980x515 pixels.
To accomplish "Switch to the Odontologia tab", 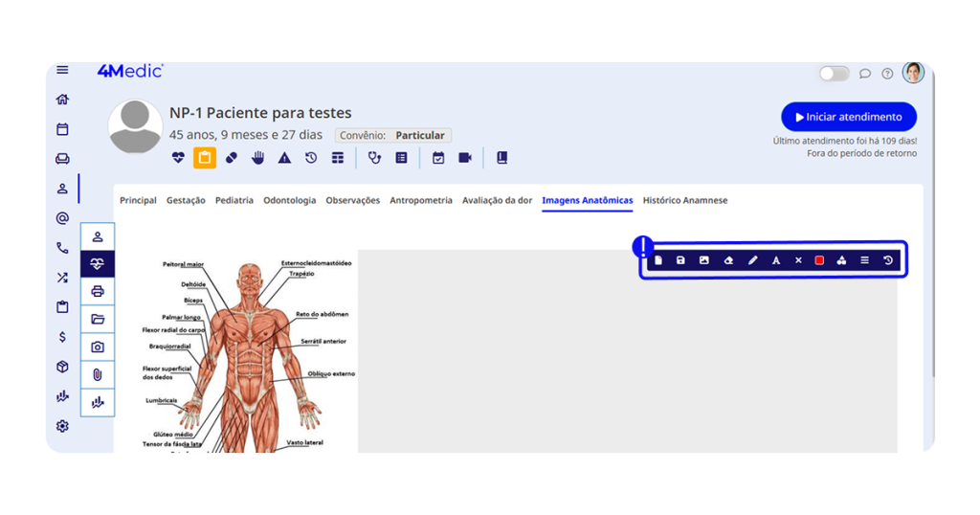I will point(289,201).
